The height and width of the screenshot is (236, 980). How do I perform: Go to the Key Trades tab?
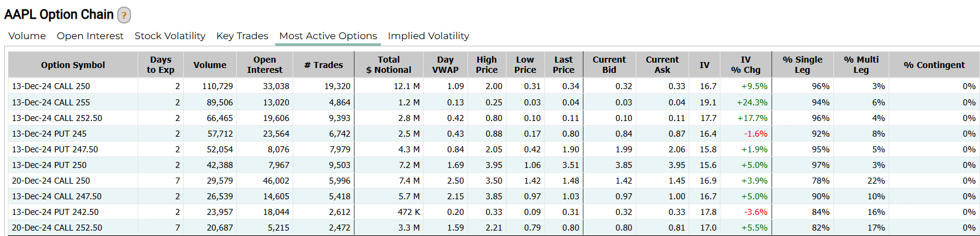242,36
